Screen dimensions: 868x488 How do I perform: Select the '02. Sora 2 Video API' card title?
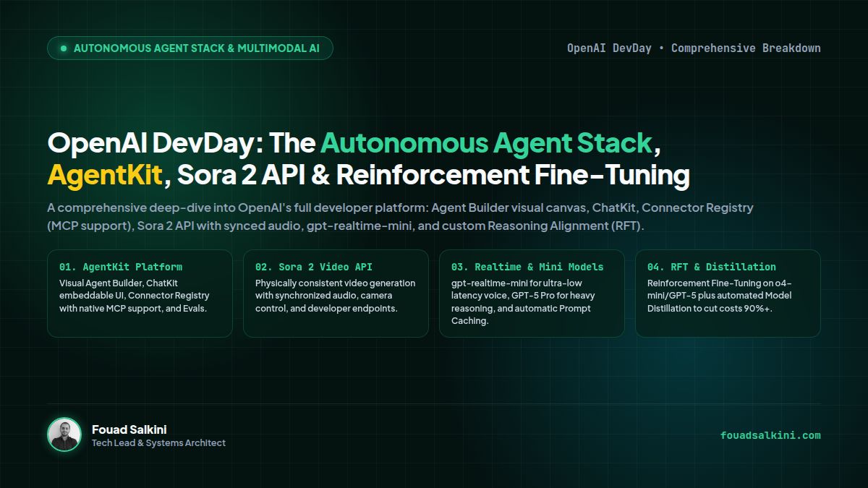point(314,267)
